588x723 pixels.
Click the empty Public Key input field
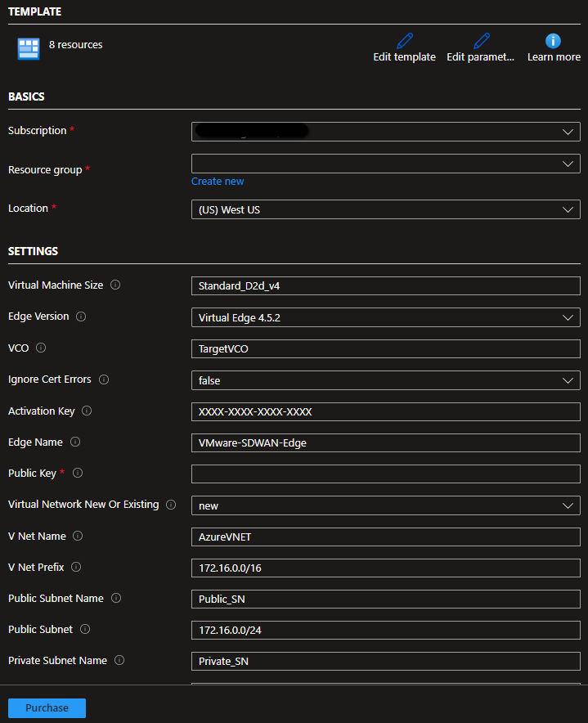click(x=385, y=474)
